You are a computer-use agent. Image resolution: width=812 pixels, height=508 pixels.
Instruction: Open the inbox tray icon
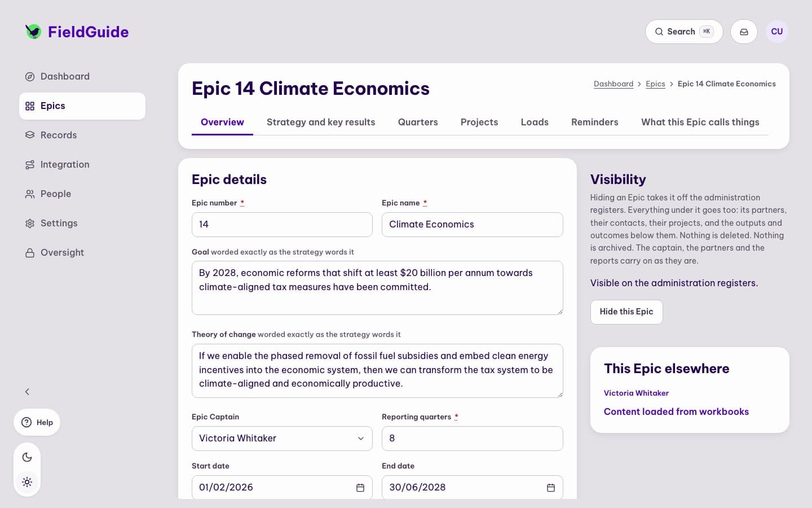744,32
